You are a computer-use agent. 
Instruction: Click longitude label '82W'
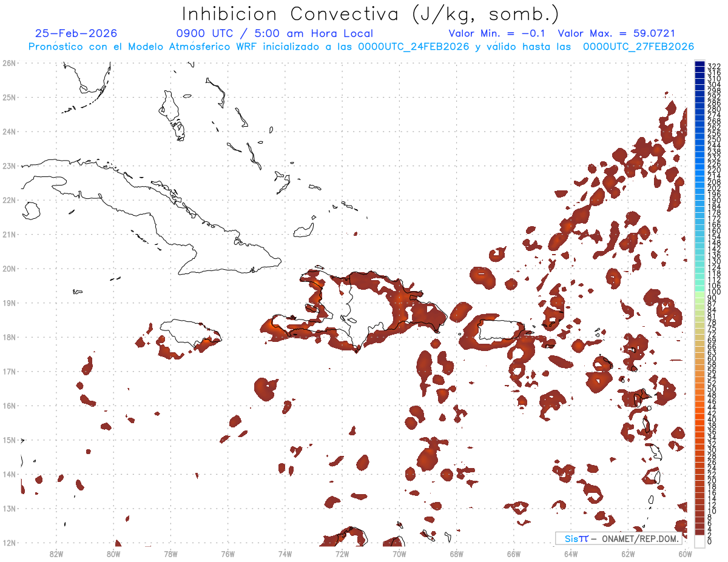(x=56, y=554)
